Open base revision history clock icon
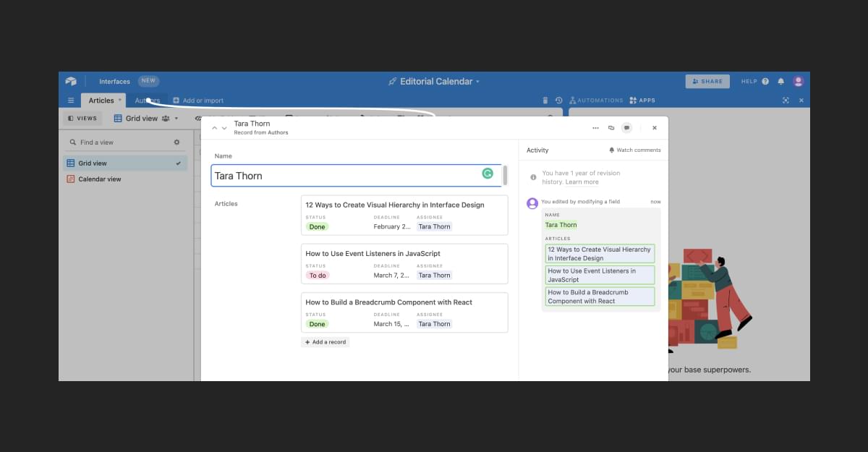 pyautogui.click(x=558, y=101)
